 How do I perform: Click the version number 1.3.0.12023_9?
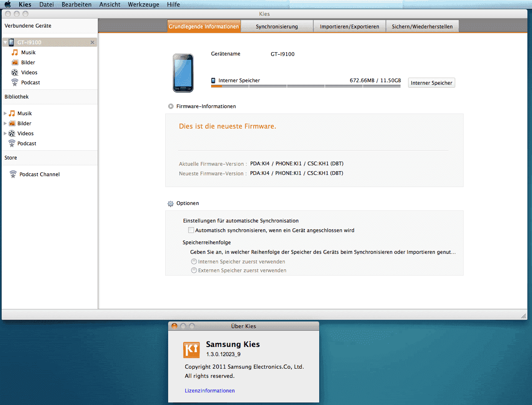pos(223,354)
